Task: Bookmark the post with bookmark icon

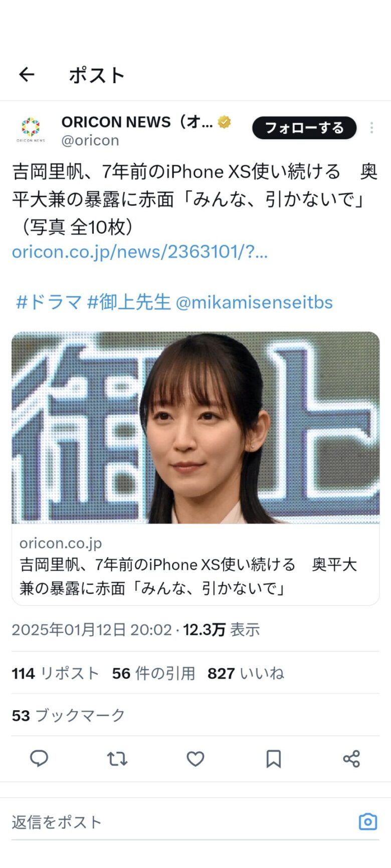Action: pyautogui.click(x=273, y=759)
